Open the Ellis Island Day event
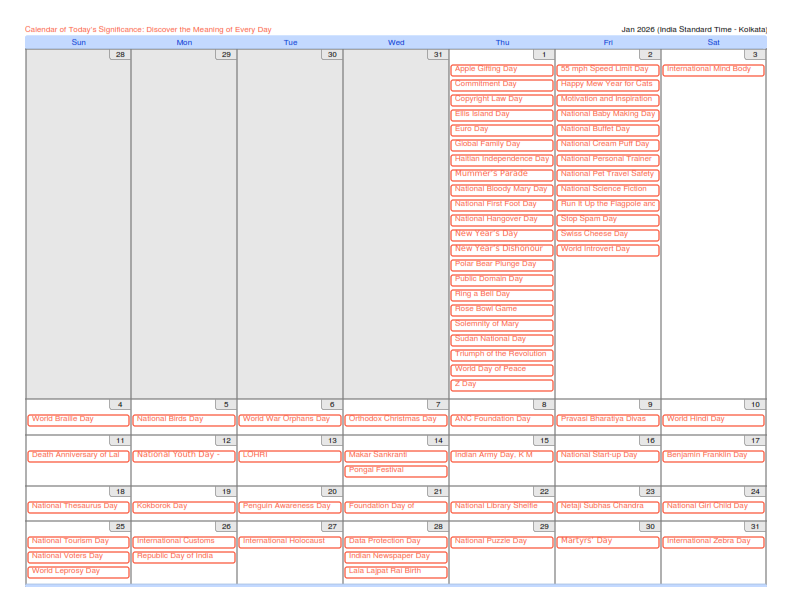The height and width of the screenshot is (612, 792). [x=502, y=115]
